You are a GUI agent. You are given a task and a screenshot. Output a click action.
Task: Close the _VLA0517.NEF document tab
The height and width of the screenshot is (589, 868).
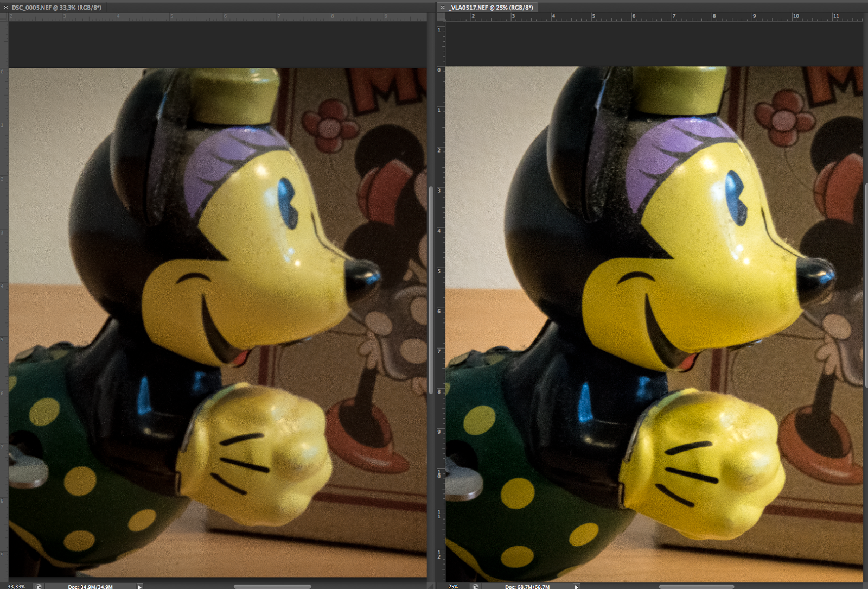443,8
